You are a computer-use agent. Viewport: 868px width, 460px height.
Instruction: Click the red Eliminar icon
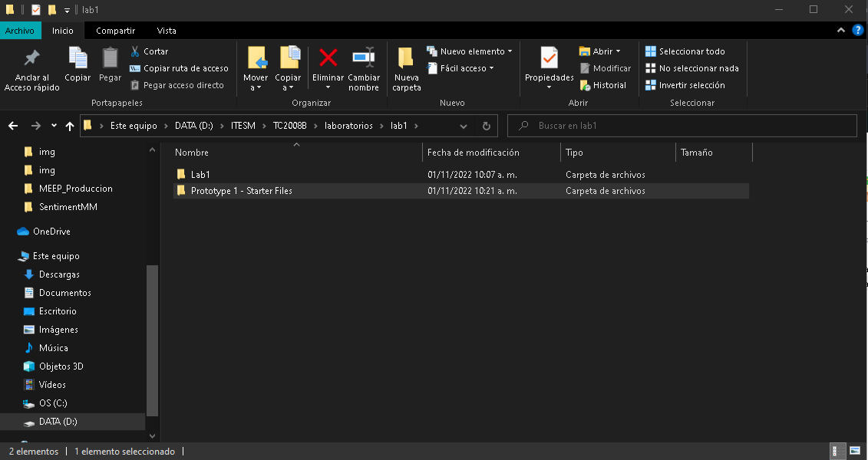coord(328,58)
